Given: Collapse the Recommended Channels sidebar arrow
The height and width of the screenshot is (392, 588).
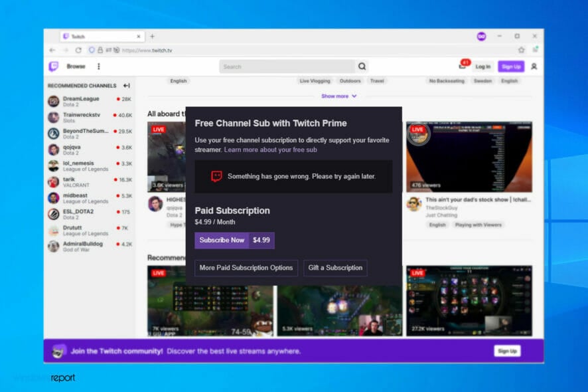Looking at the screenshot, I should 127,86.
